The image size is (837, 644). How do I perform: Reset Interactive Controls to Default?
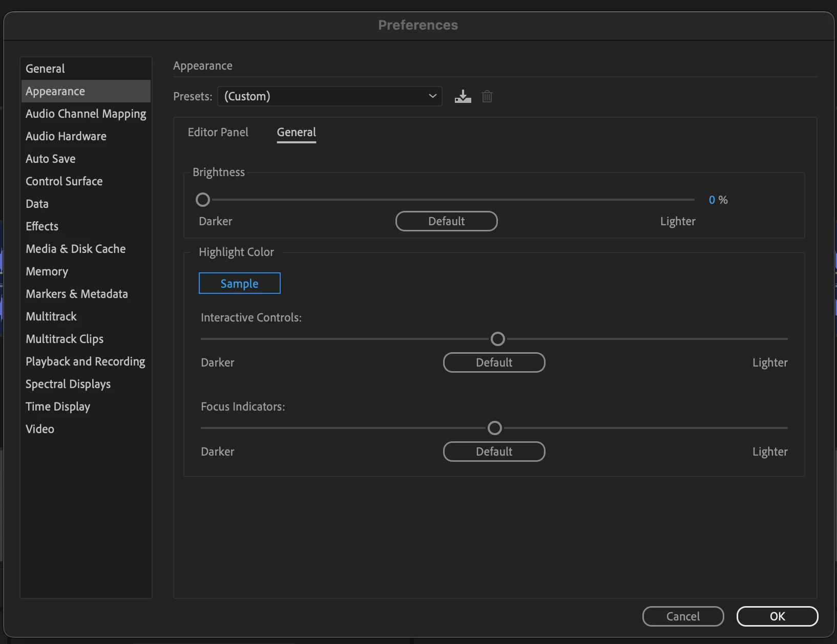494,362
